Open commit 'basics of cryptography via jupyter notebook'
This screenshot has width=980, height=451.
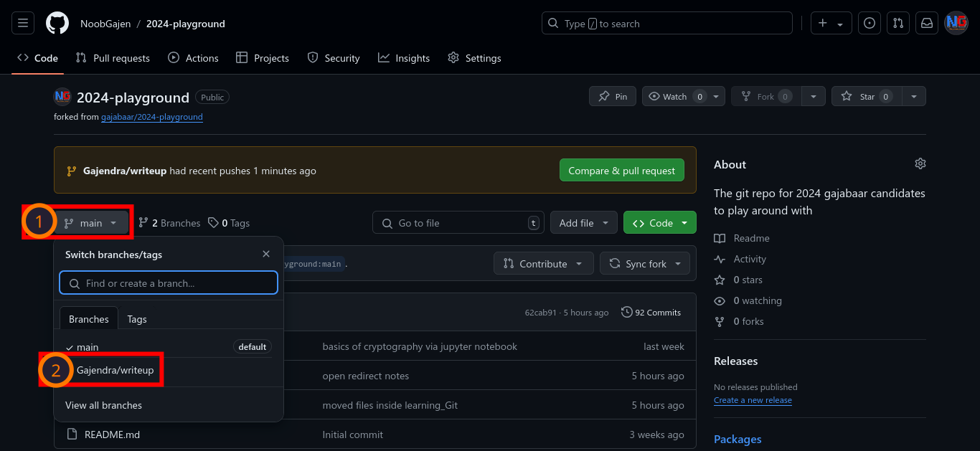(420, 346)
